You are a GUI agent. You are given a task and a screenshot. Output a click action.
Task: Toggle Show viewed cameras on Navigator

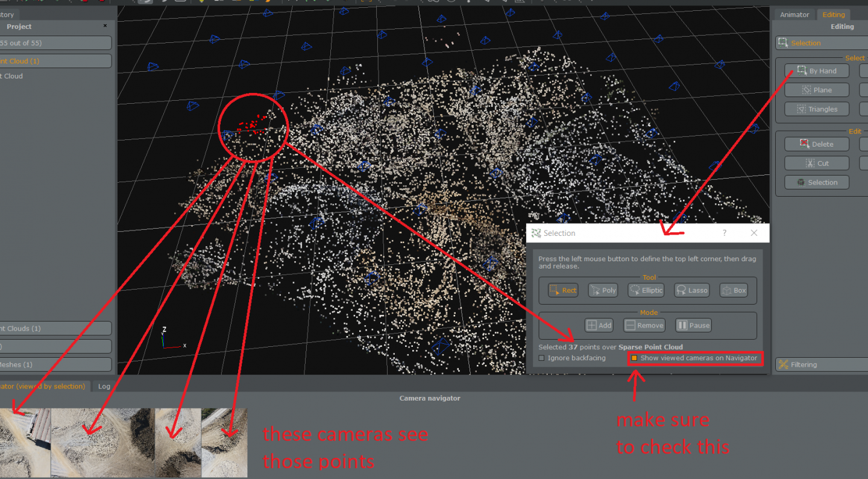click(634, 358)
